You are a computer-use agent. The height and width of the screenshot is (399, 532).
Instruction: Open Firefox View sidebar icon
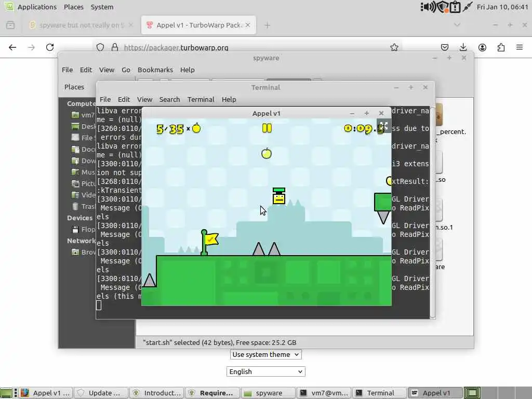click(10, 25)
